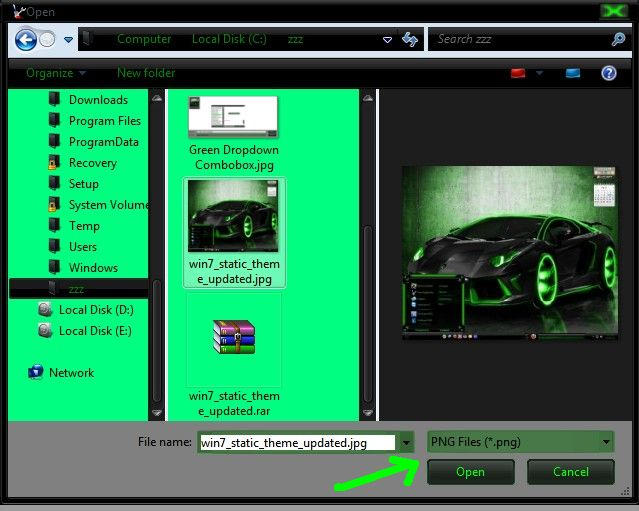Click zzz in the address path
The width and height of the screenshot is (639, 511).
coord(295,40)
